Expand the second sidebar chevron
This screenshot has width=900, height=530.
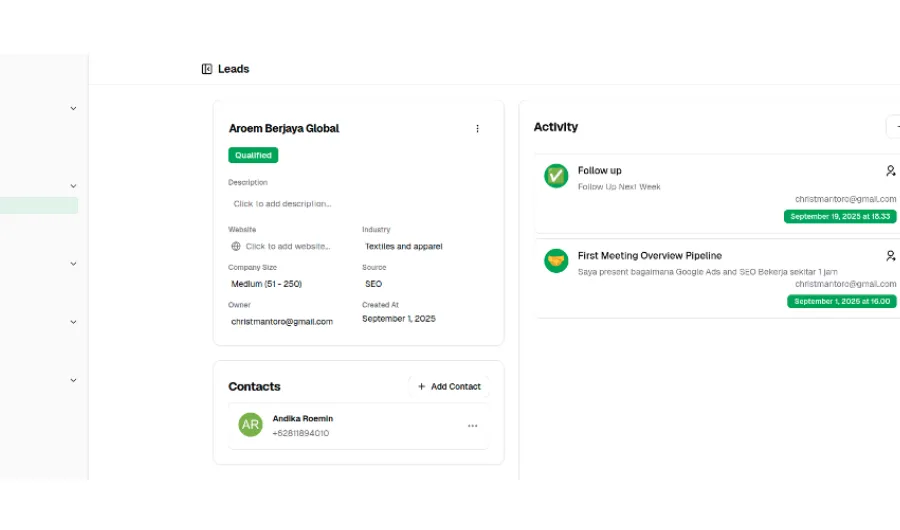click(x=73, y=186)
